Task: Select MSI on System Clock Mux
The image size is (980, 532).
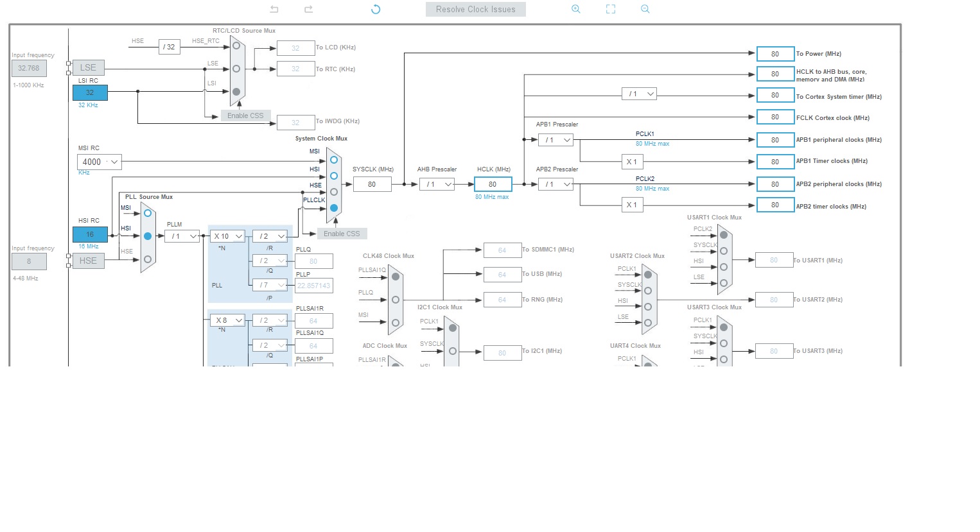Action: tap(334, 160)
